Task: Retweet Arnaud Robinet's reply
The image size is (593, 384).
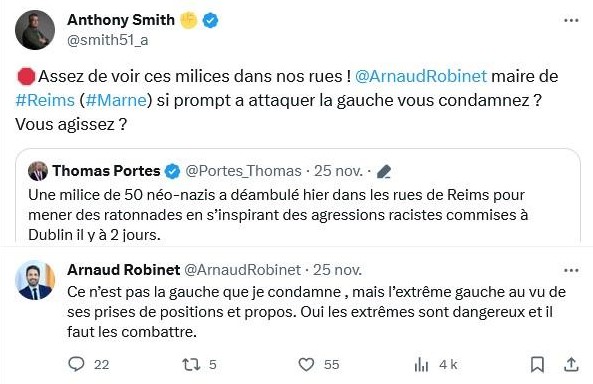Action: (189, 364)
